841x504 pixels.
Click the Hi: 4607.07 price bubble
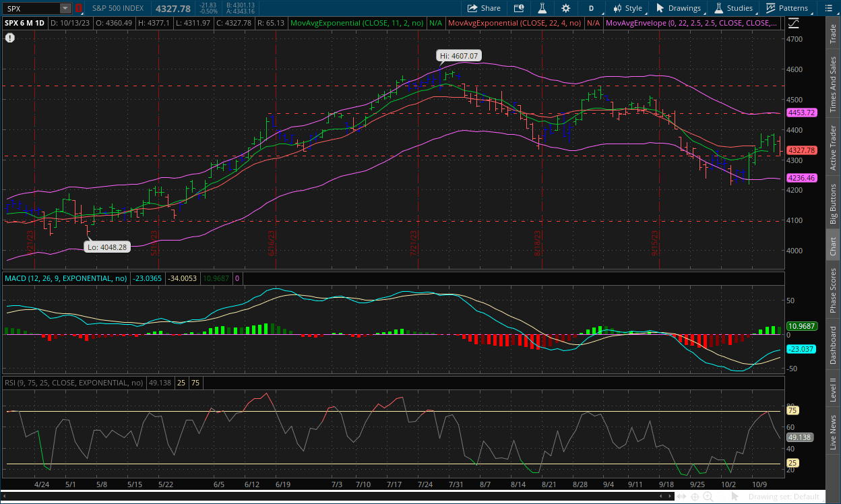pyautogui.click(x=459, y=56)
